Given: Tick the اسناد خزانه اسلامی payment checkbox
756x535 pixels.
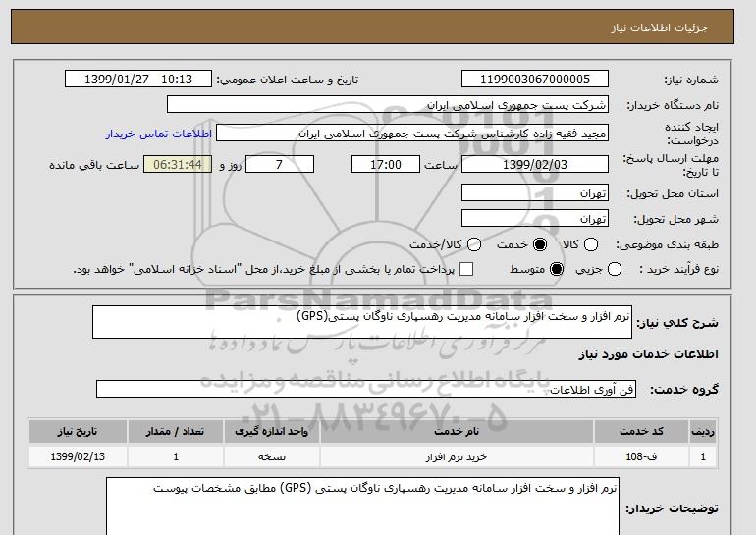Looking at the screenshot, I should [466, 269].
